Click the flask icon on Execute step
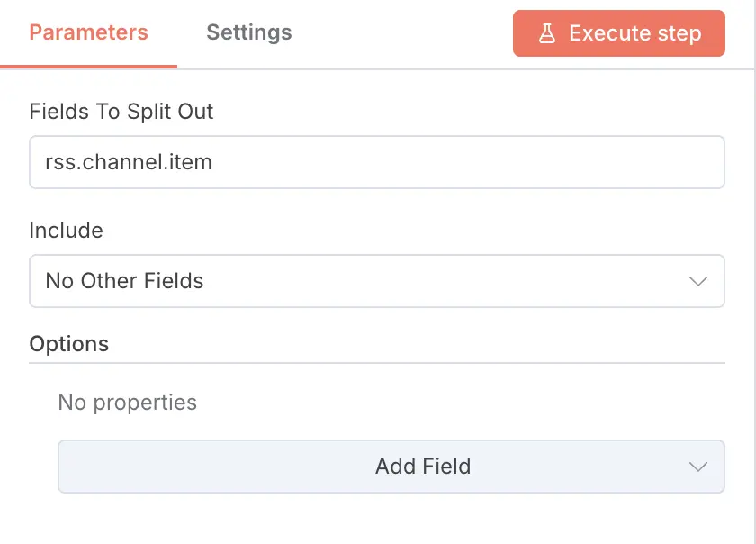The image size is (756, 544). point(547,33)
